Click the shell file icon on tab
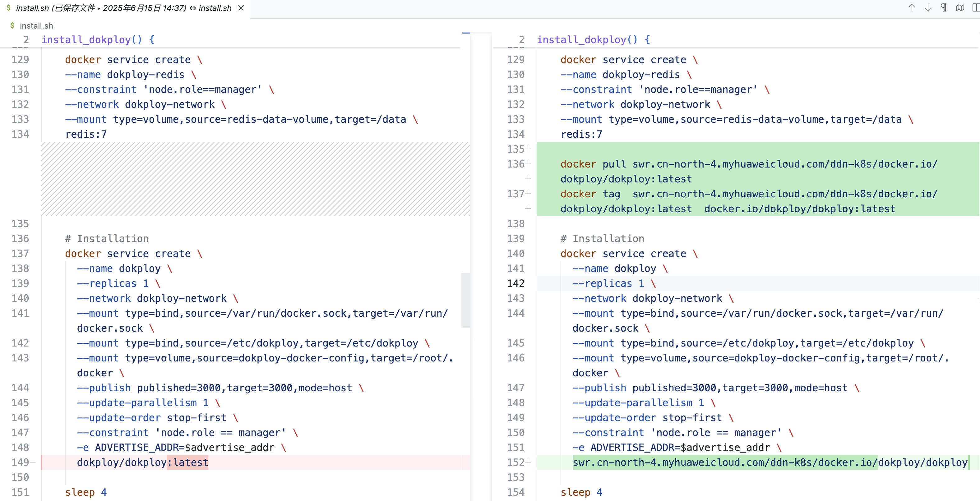The height and width of the screenshot is (501, 980). tap(8, 8)
